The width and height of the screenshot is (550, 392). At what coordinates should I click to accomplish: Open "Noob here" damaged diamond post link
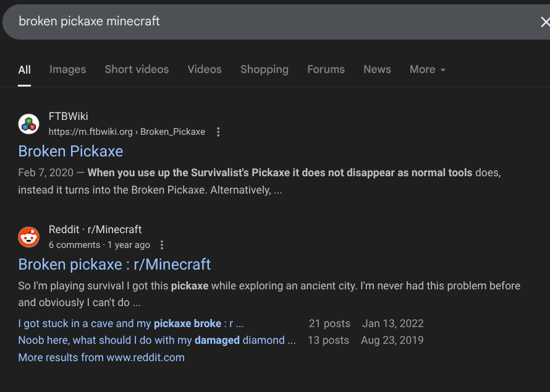156,340
